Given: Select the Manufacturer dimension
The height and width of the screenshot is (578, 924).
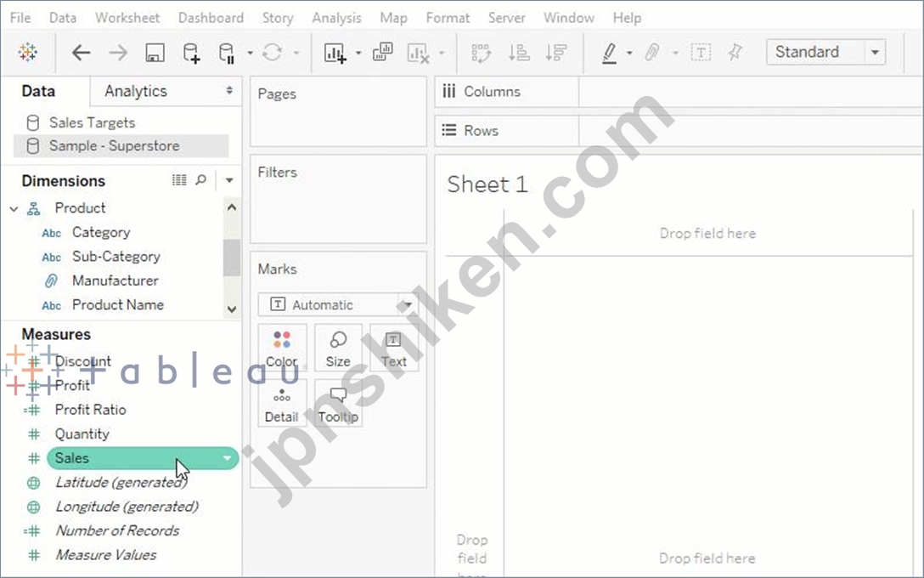Looking at the screenshot, I should point(115,280).
